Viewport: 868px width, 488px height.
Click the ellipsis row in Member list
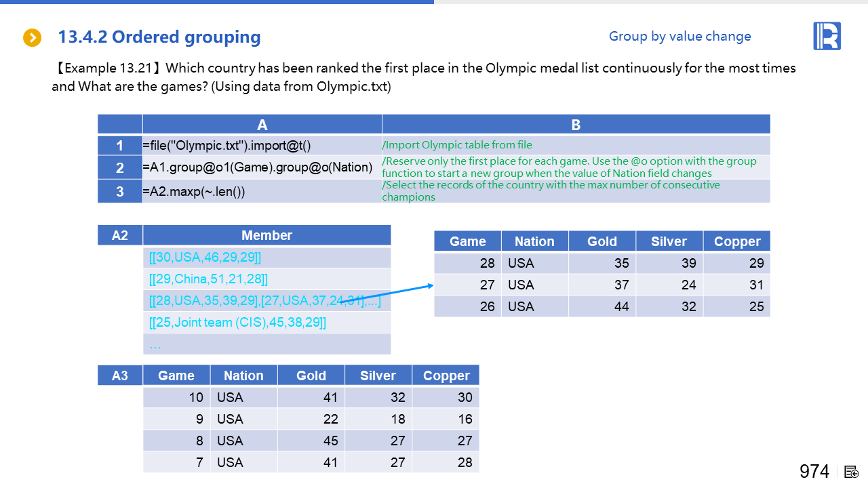tap(155, 344)
